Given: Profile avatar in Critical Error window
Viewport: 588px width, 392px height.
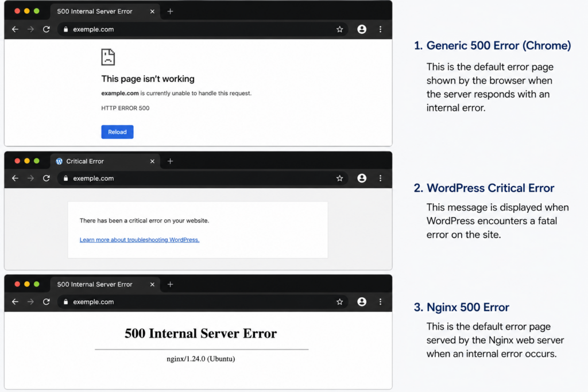Looking at the screenshot, I should [362, 178].
